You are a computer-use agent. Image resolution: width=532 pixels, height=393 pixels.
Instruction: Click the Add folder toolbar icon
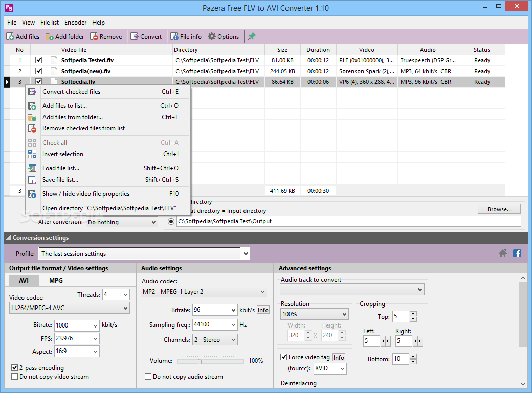(x=50, y=37)
